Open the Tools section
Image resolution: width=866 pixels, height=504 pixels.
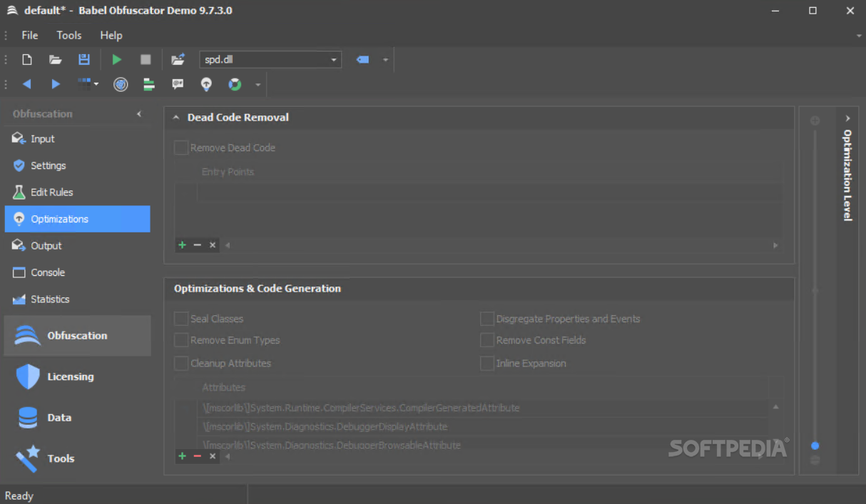coord(77,458)
